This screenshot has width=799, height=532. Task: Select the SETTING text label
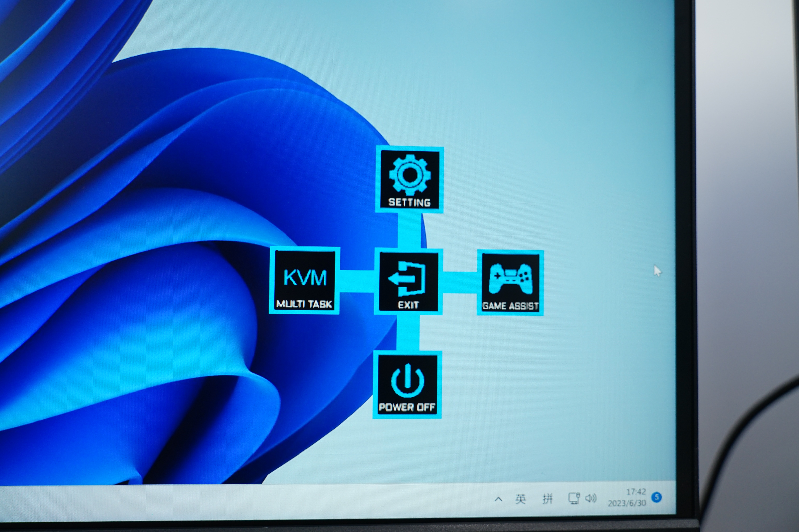click(409, 202)
